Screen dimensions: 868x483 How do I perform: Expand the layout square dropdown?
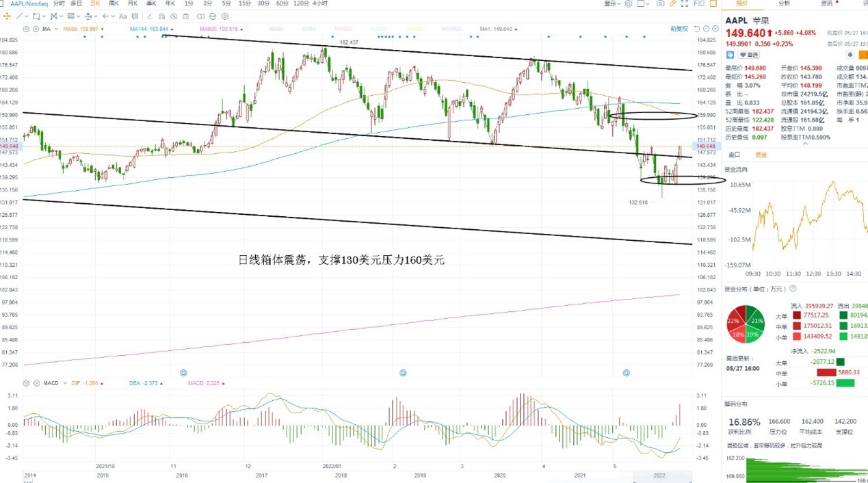[x=644, y=3]
